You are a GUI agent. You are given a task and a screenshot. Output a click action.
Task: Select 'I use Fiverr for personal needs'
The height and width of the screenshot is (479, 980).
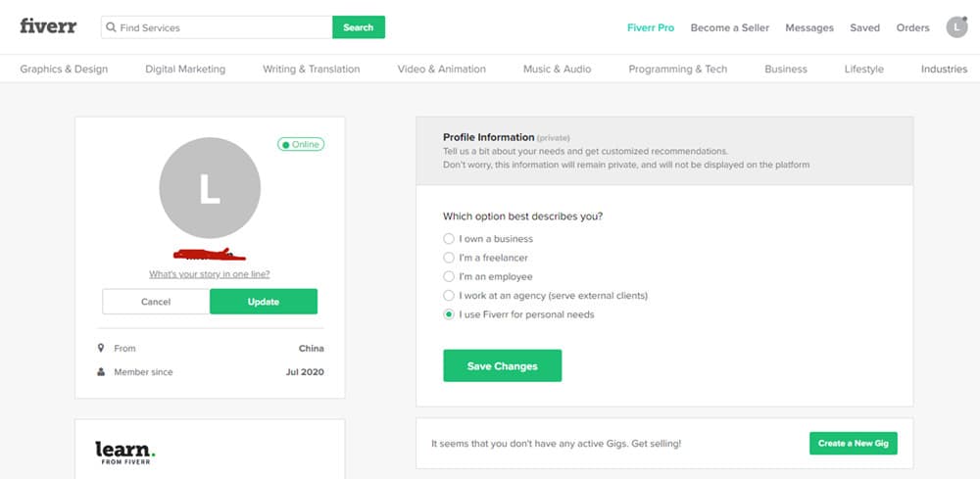coord(449,314)
